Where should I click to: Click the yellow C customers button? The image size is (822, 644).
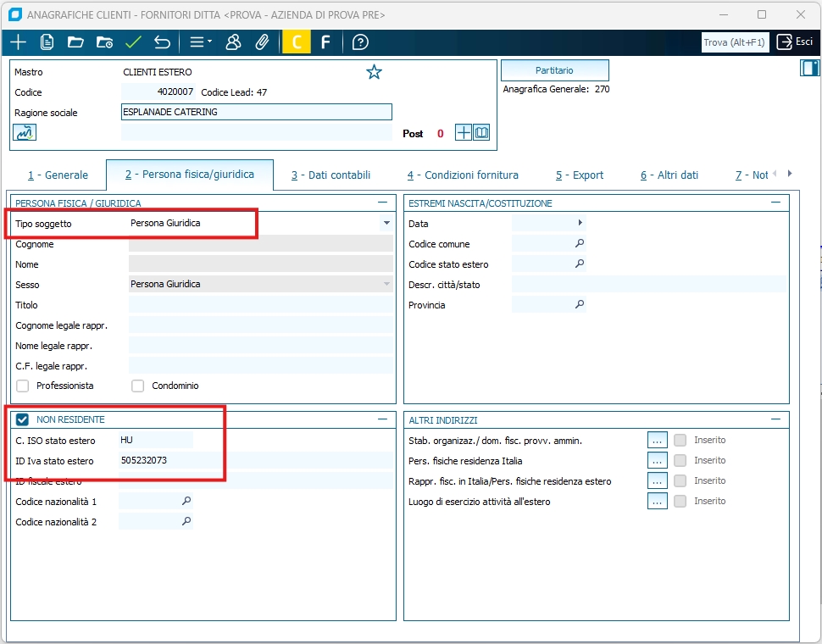pos(296,42)
